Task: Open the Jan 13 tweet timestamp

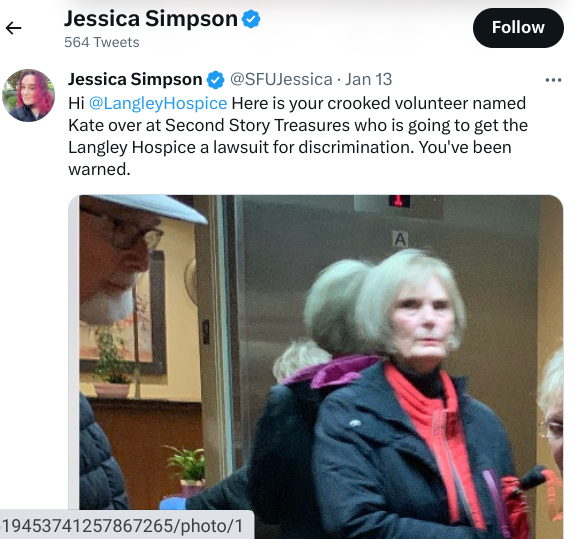Action: pos(369,80)
